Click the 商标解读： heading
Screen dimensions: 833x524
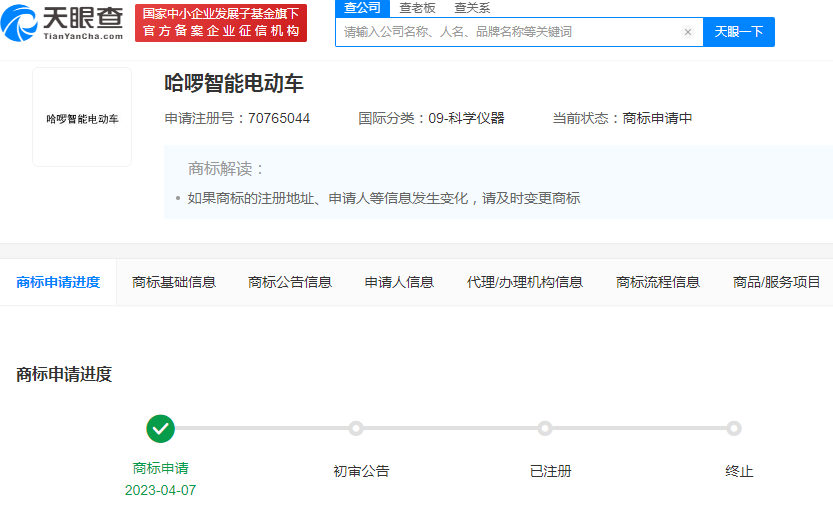[226, 169]
